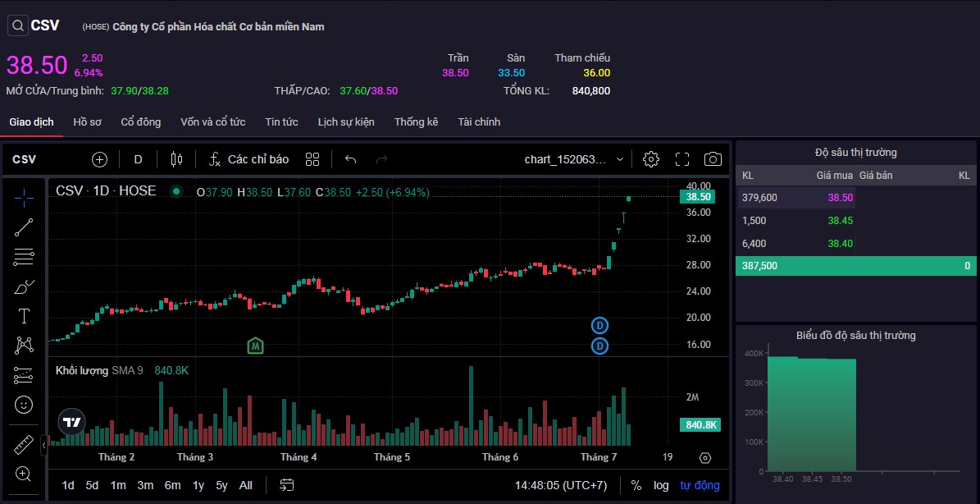Screen dimensions: 980x504
Task: Enter fullscreen chart mode
Action: coord(682,159)
